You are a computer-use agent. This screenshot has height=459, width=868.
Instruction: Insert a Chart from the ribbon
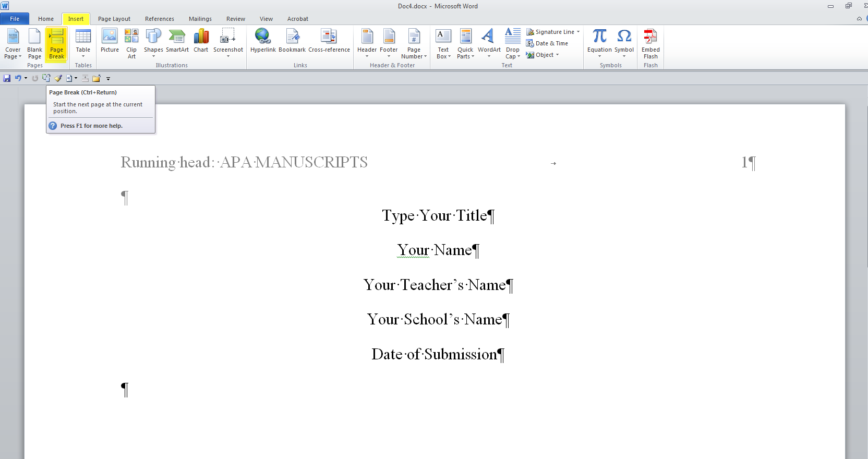[x=201, y=41]
